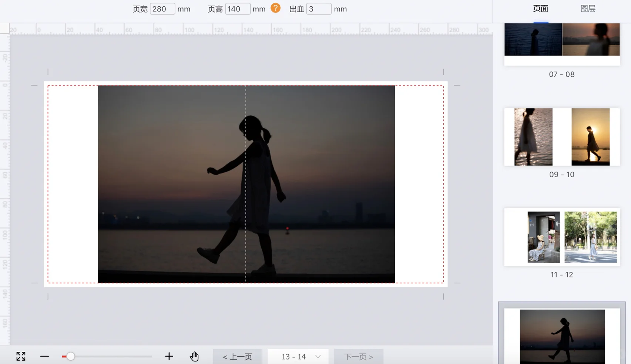Switch to the 图层 tab
Image resolution: width=631 pixels, height=364 pixels.
click(x=588, y=9)
